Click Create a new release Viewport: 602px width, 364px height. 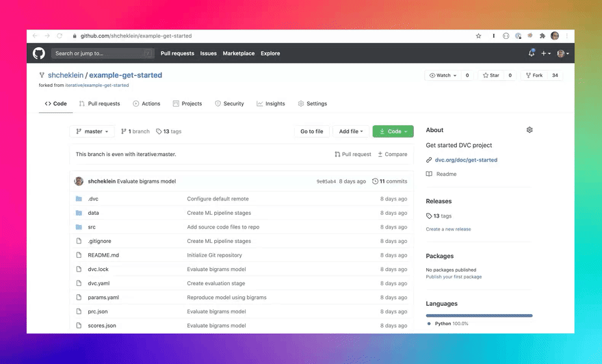448,229
